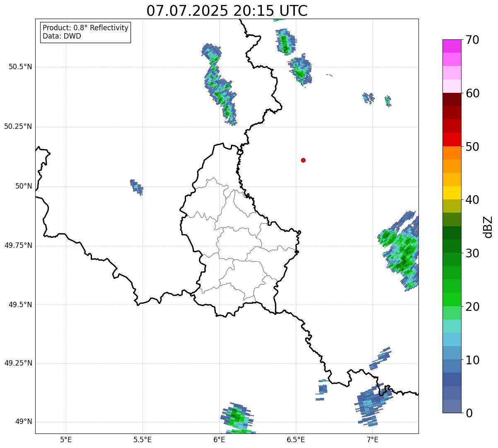
Task: Click the 50.5°N latitude label
Action: click(x=20, y=67)
